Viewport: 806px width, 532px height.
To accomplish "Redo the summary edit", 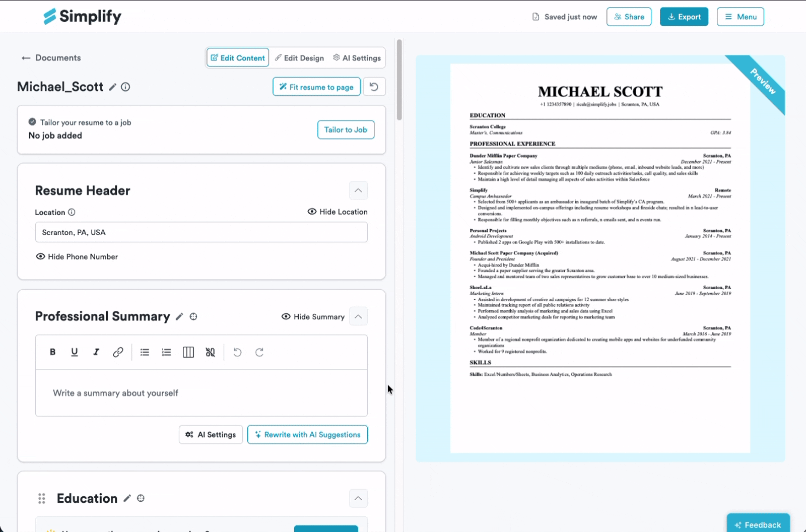I will 259,352.
